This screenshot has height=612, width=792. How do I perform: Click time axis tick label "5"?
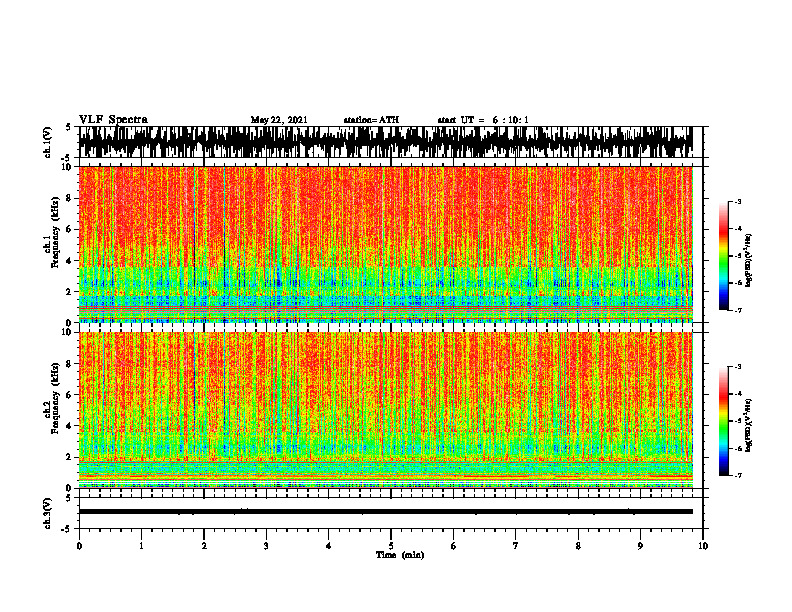pyautogui.click(x=391, y=546)
